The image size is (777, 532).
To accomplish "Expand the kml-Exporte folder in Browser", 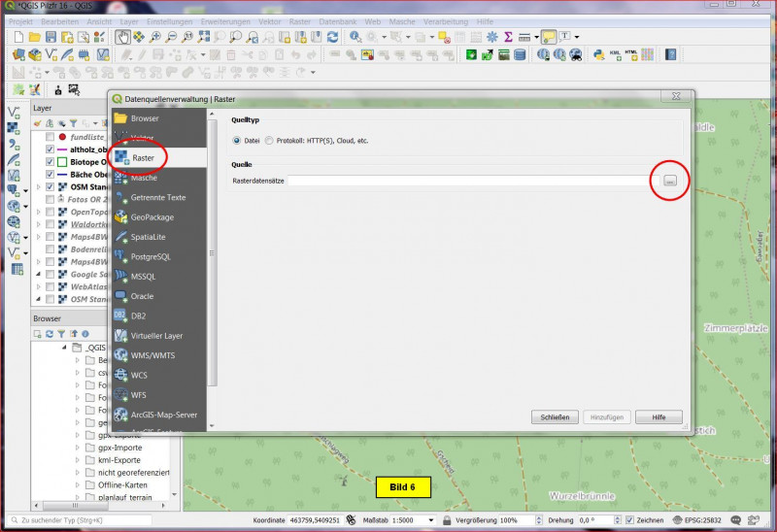I will (78, 460).
